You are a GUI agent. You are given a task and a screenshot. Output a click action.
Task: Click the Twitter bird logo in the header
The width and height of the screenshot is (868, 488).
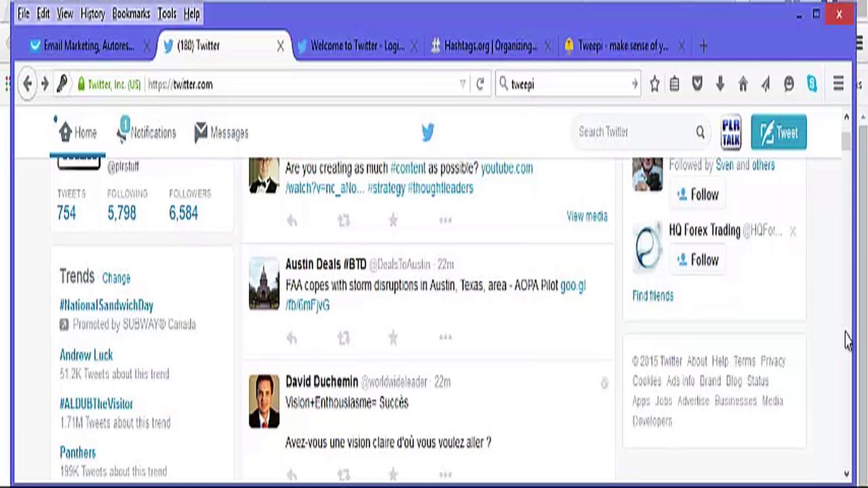pos(427,133)
